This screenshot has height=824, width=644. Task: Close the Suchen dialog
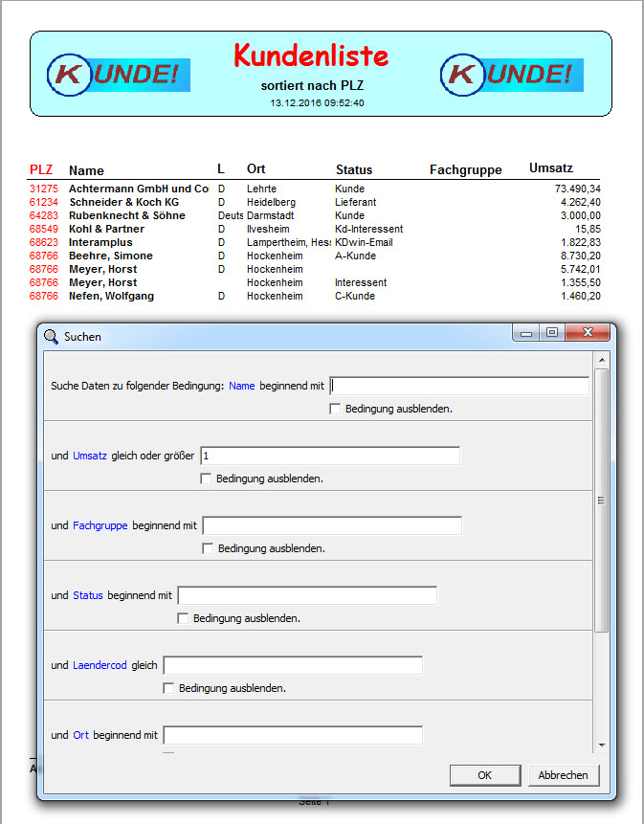pos(588,333)
